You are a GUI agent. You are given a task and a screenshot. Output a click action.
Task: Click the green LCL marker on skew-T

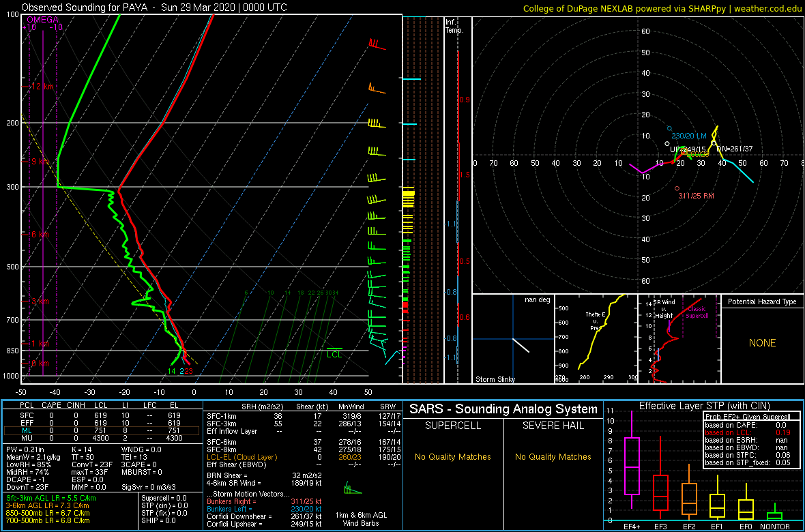point(334,352)
